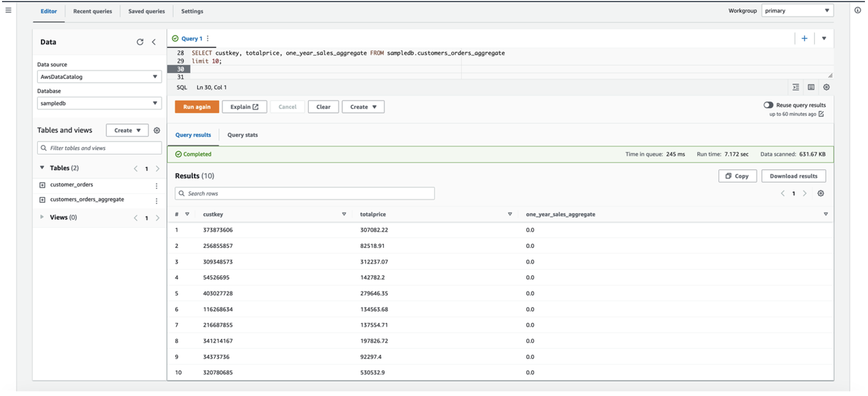868x396 pixels.
Task: Collapse the Data side panel
Action: coord(154,42)
